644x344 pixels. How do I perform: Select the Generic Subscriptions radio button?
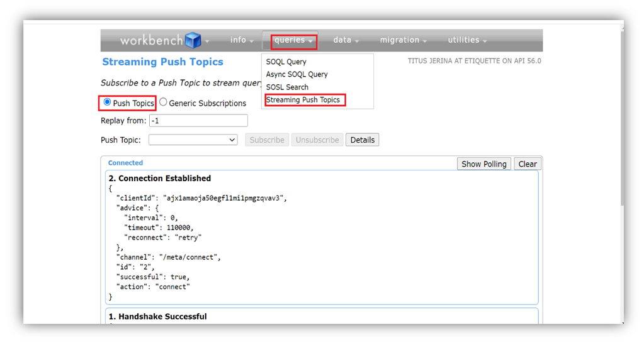point(164,103)
